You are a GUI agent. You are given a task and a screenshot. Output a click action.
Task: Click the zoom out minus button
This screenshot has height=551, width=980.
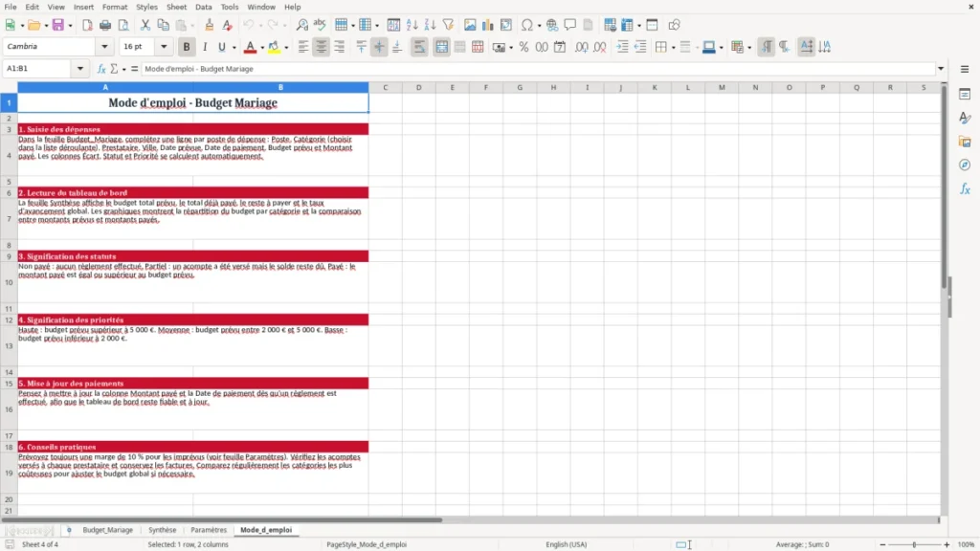point(882,544)
